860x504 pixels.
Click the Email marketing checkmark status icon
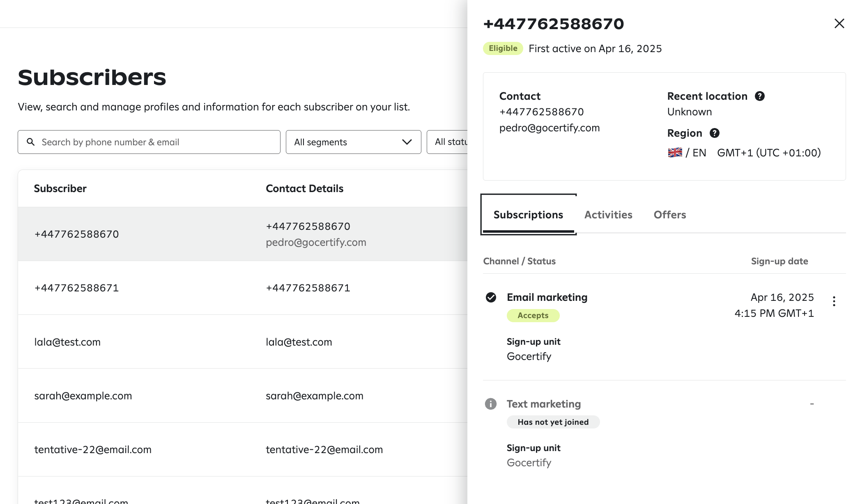(x=491, y=297)
